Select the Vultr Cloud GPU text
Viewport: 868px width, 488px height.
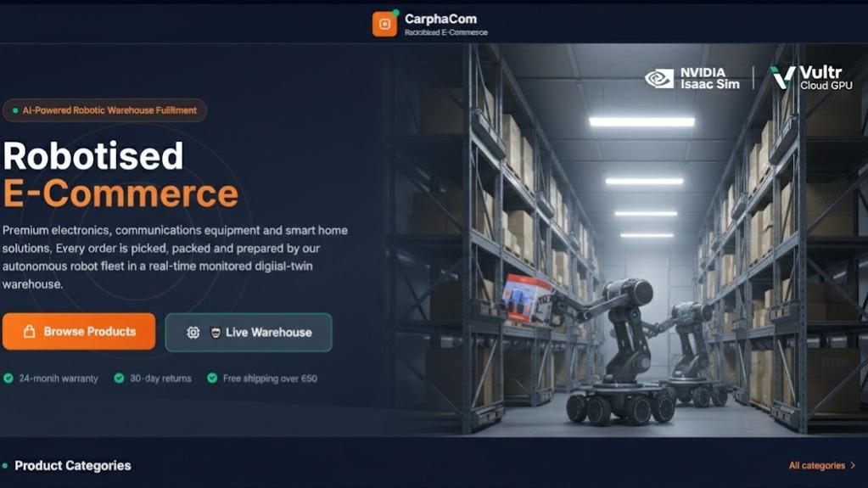pyautogui.click(x=826, y=77)
